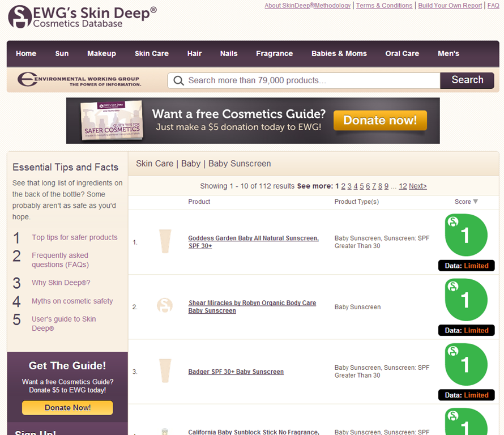Click the Product column header
The width and height of the screenshot is (504, 435).
199,202
